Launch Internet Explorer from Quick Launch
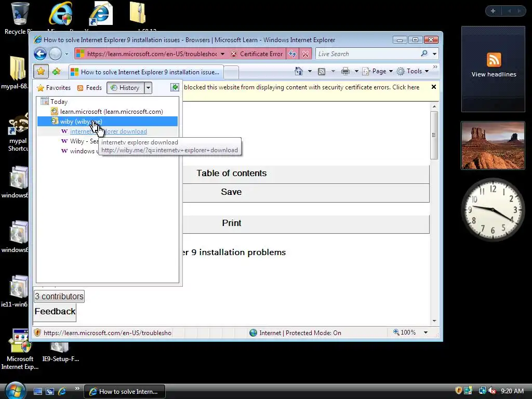Screen dimensions: 532x399 (x=62, y=392)
